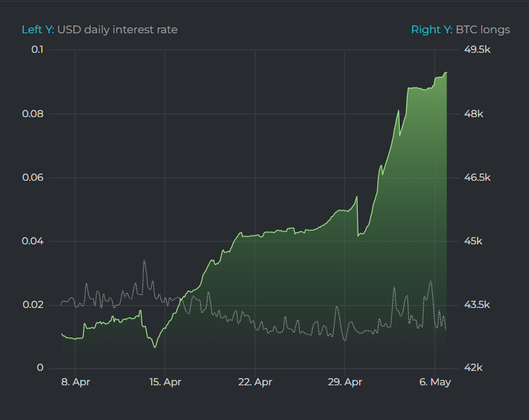
Task: Select the 6. May date label
Action: (434, 382)
